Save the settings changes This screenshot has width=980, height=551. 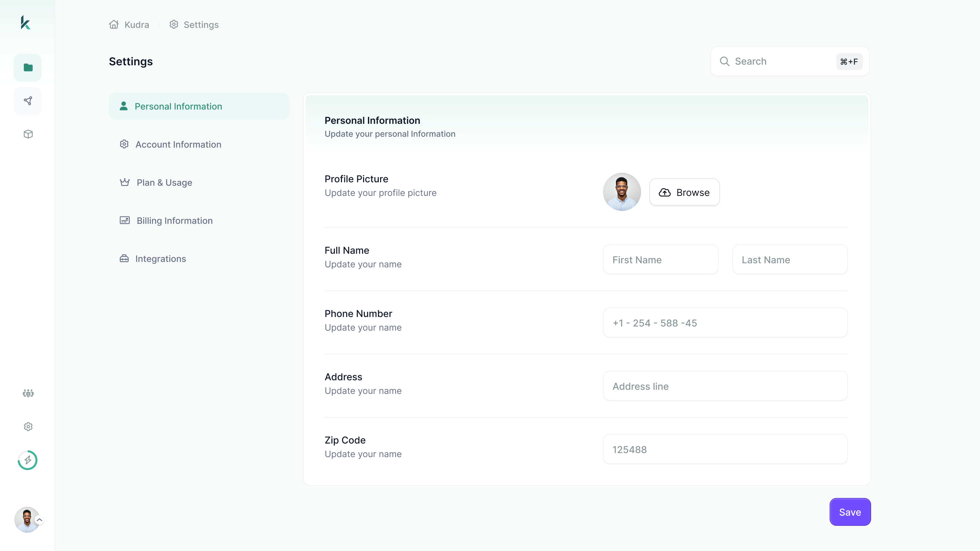pyautogui.click(x=850, y=512)
